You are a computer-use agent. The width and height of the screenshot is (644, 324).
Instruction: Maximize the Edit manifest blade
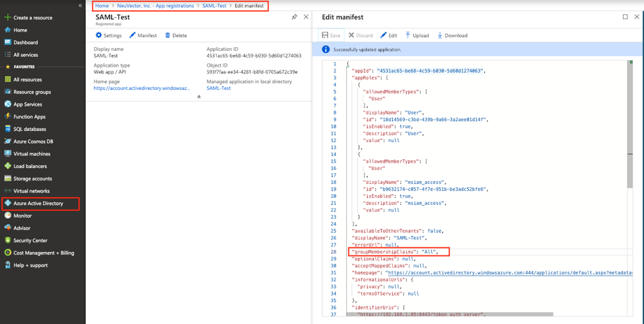[625, 17]
